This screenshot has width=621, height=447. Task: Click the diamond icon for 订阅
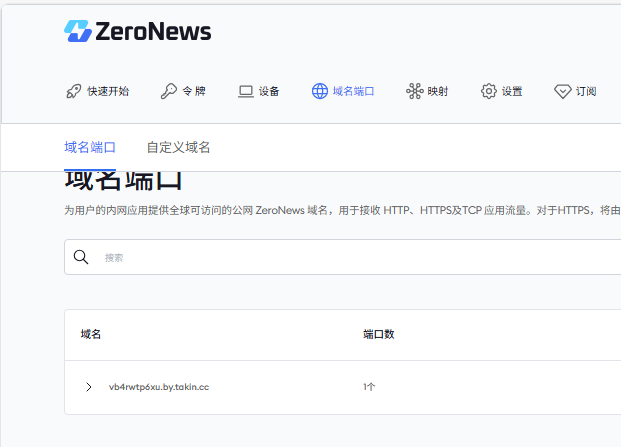click(562, 91)
